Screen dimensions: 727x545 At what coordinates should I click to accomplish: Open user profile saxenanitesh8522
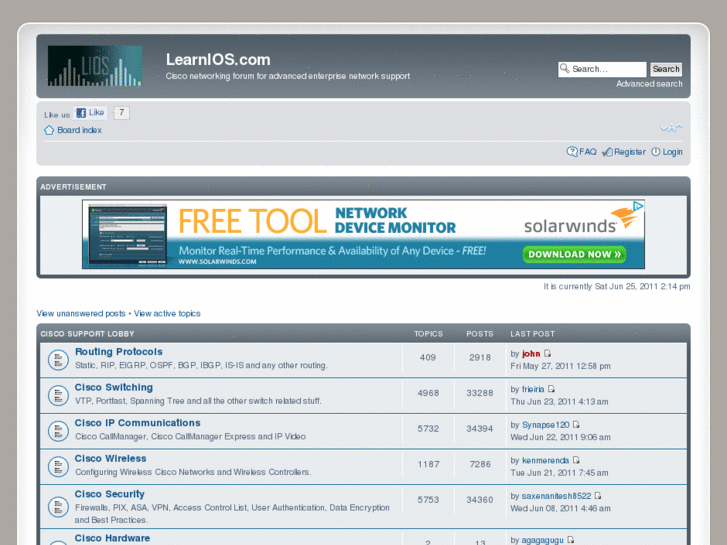click(556, 496)
